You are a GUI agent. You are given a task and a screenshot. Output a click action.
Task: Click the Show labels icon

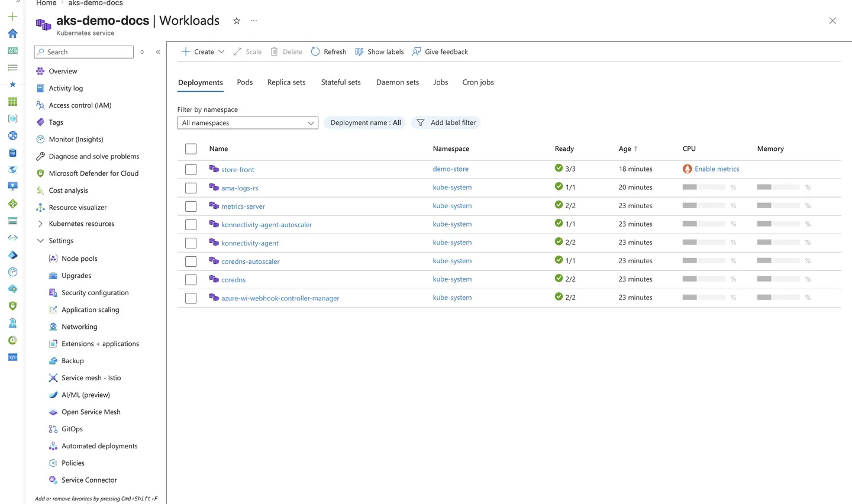coord(359,51)
